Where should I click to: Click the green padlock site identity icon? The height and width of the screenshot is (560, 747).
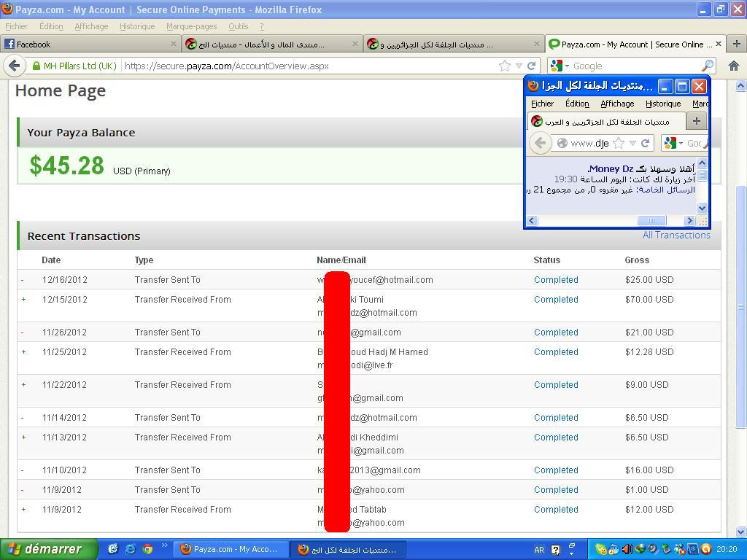(x=36, y=66)
